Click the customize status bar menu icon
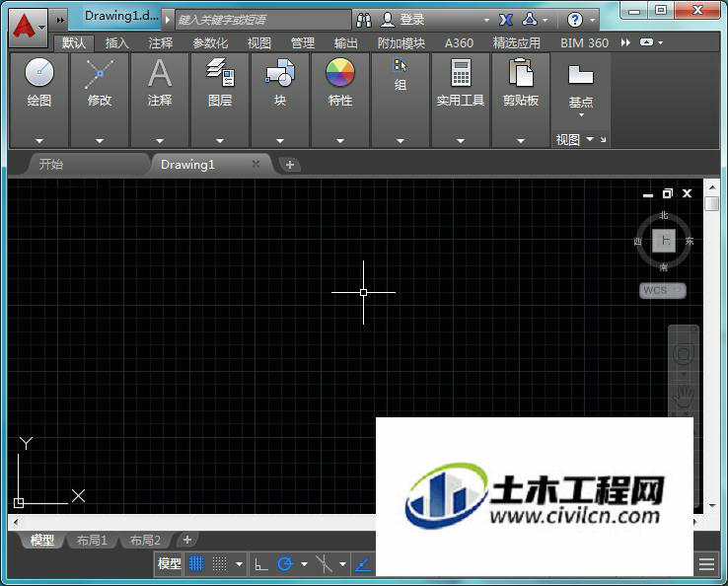This screenshot has height=586, width=728. click(706, 564)
